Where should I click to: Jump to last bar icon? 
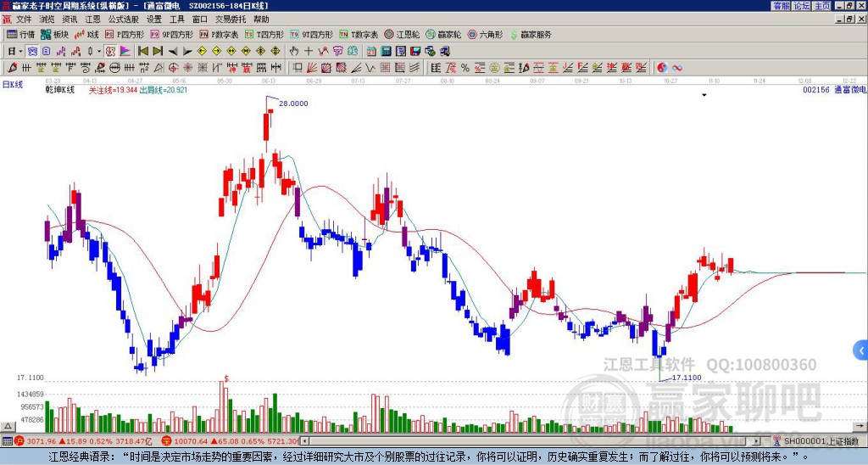tap(157, 51)
